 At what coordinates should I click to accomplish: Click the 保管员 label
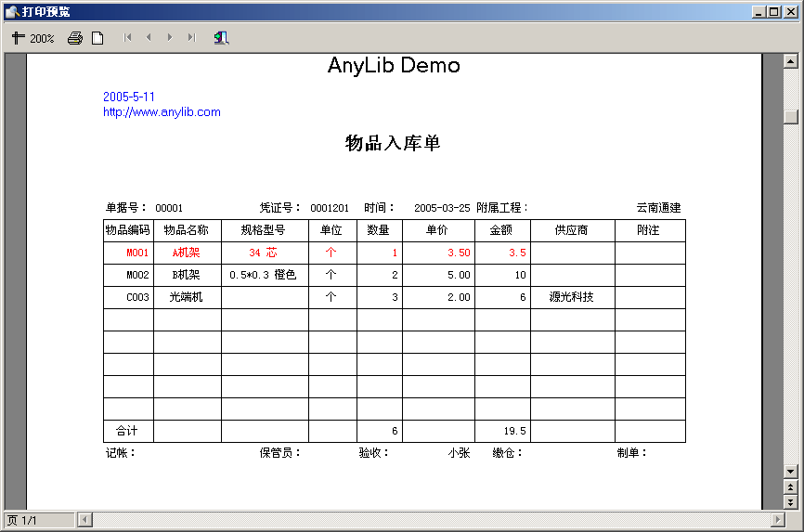coord(279,453)
